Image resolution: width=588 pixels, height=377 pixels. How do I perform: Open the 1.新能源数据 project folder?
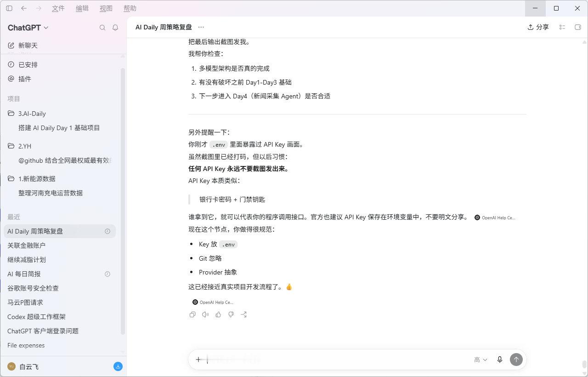pos(60,179)
